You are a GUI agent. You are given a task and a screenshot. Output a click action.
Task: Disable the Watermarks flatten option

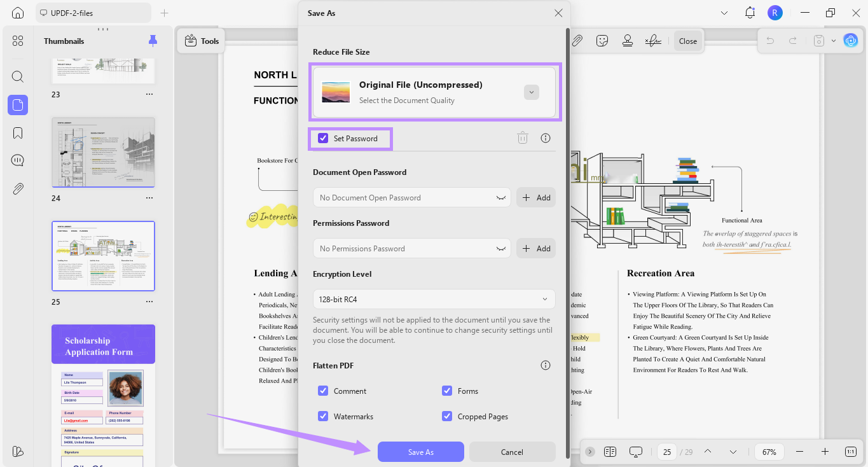pyautogui.click(x=323, y=416)
